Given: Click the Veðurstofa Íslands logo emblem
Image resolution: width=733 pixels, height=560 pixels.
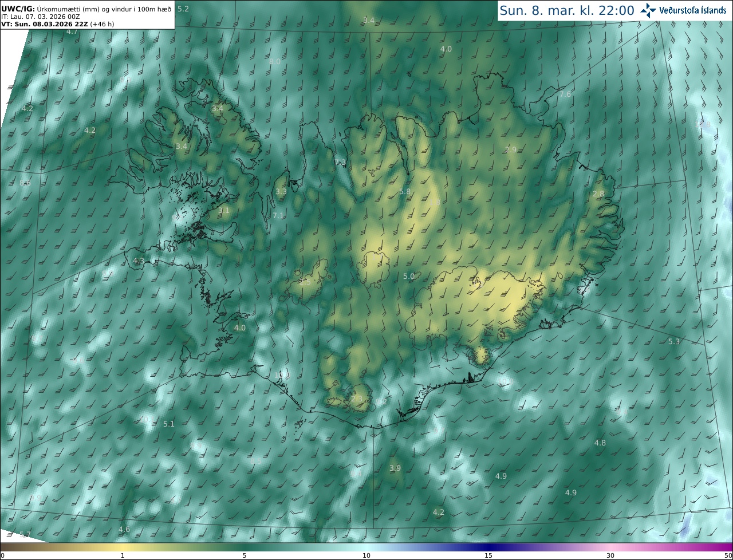Looking at the screenshot, I should [x=648, y=10].
